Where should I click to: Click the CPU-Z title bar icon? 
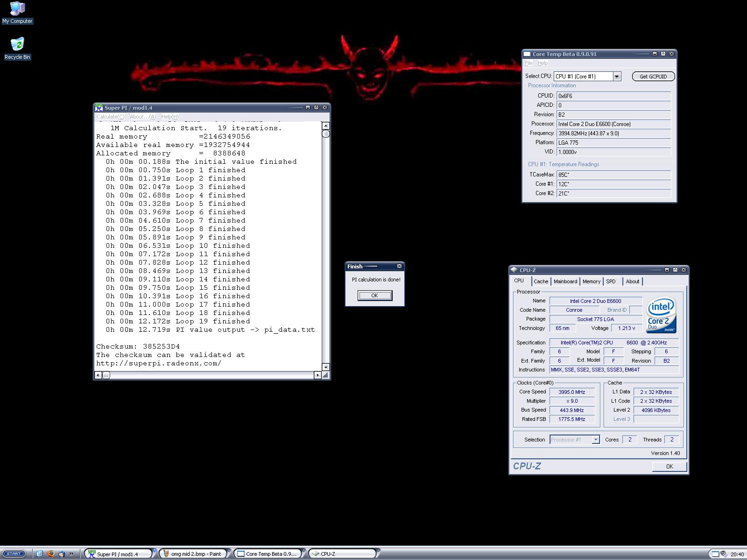[514, 270]
